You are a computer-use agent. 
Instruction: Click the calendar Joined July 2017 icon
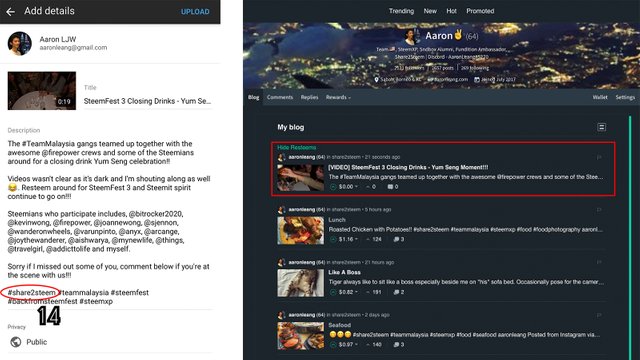476,79
